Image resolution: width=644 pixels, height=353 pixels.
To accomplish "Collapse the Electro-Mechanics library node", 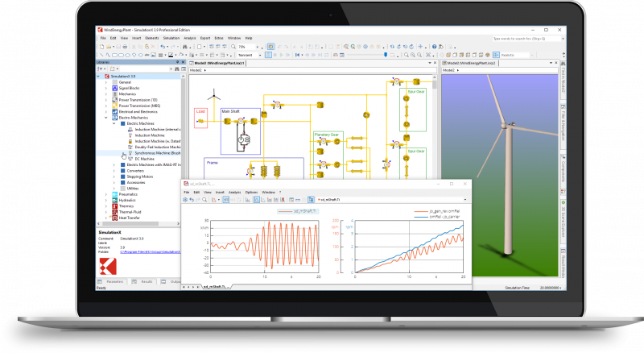I will point(105,117).
